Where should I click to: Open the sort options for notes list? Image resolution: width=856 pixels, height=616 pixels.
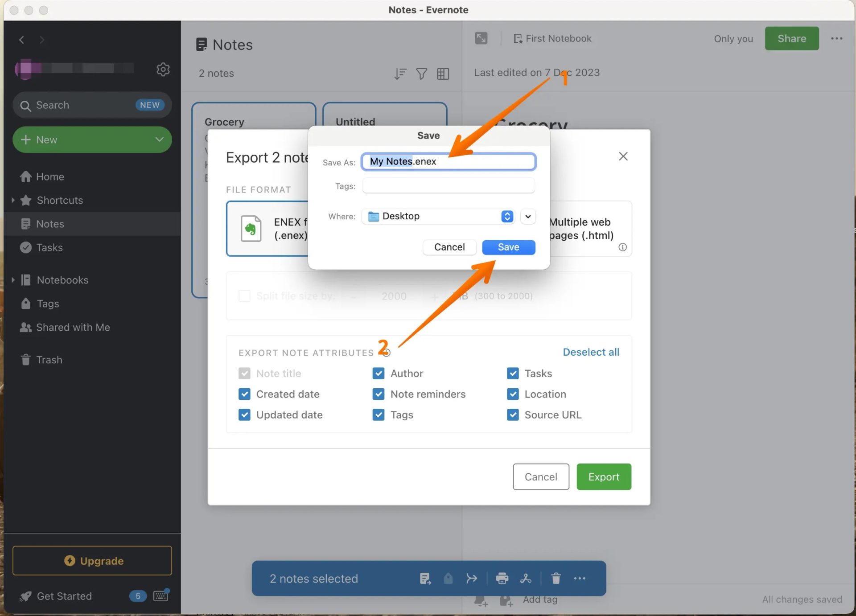(400, 74)
